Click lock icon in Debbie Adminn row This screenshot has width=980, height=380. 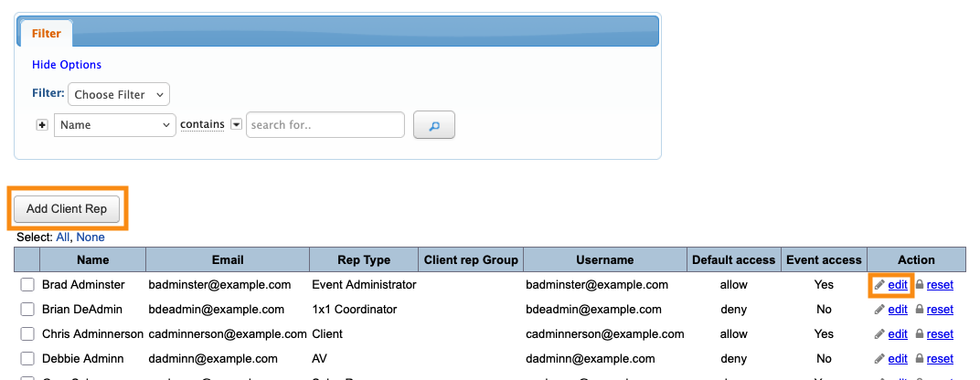921,359
